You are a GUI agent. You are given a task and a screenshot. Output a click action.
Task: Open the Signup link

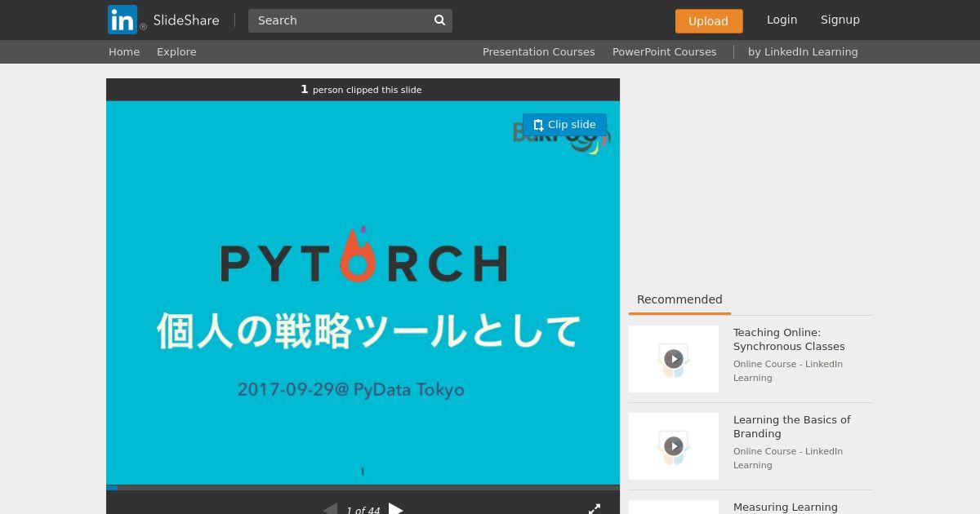coord(840,20)
